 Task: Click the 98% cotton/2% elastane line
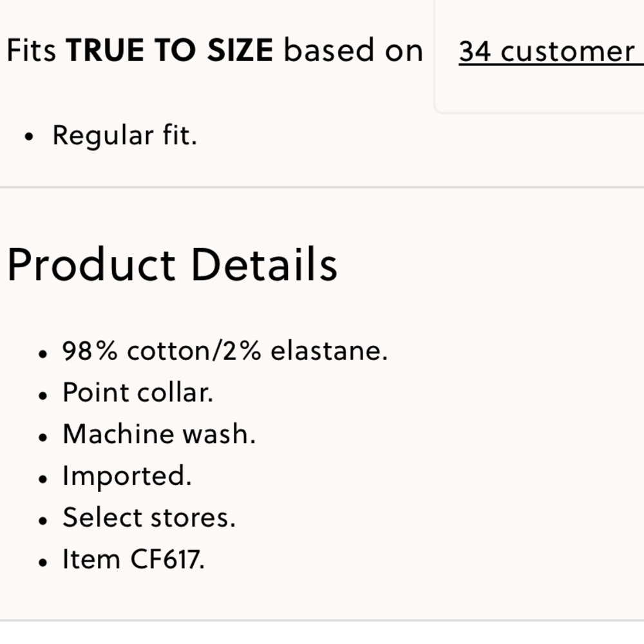[225, 352]
